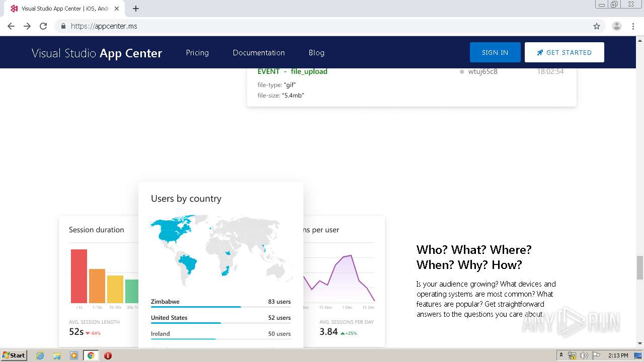This screenshot has height=362, width=644.
Task: Reload the App Center page
Action: click(43, 26)
